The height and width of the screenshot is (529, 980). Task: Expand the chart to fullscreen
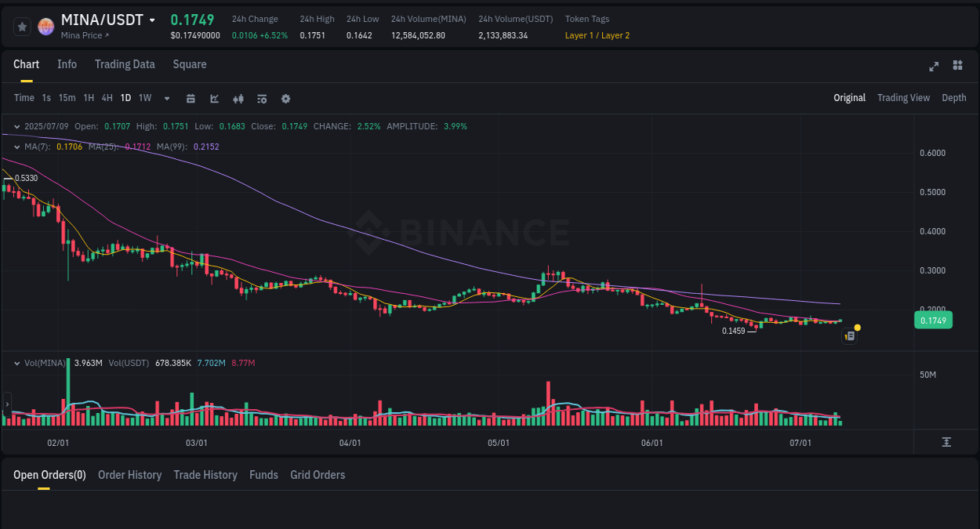pyautogui.click(x=934, y=67)
